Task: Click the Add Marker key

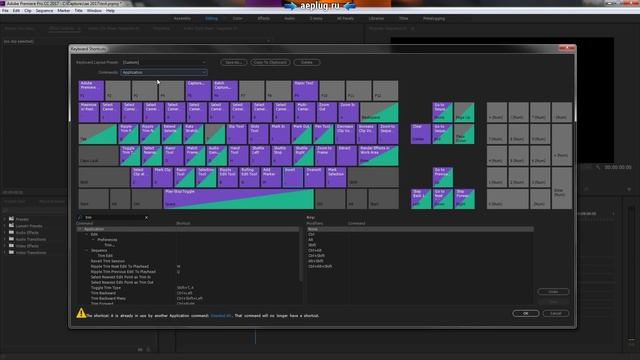Action: pos(271,177)
